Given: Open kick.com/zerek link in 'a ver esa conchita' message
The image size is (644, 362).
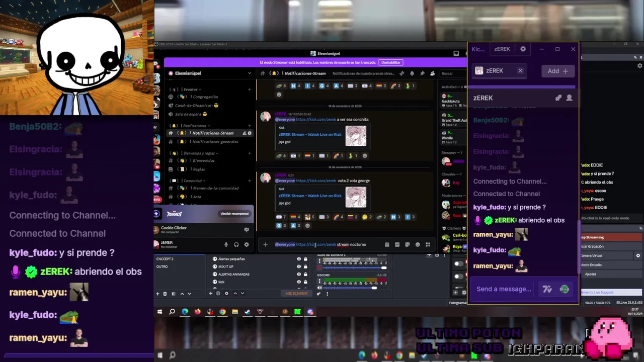Looking at the screenshot, I should point(316,120).
